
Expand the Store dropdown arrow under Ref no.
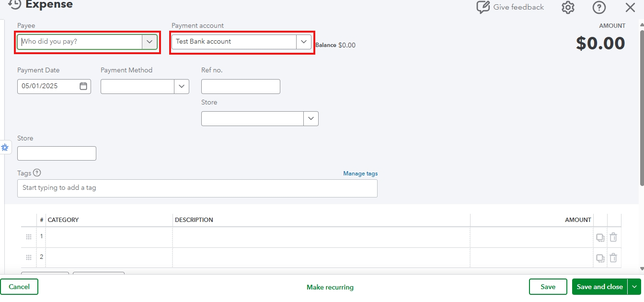tap(311, 118)
